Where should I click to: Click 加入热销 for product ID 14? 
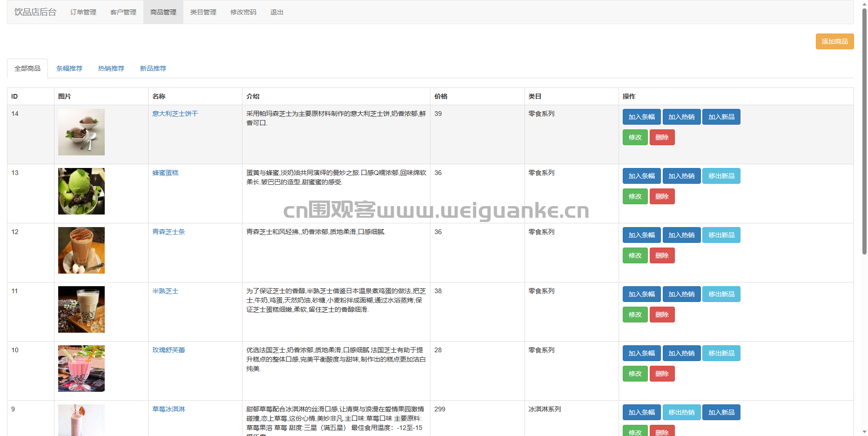pyautogui.click(x=681, y=117)
